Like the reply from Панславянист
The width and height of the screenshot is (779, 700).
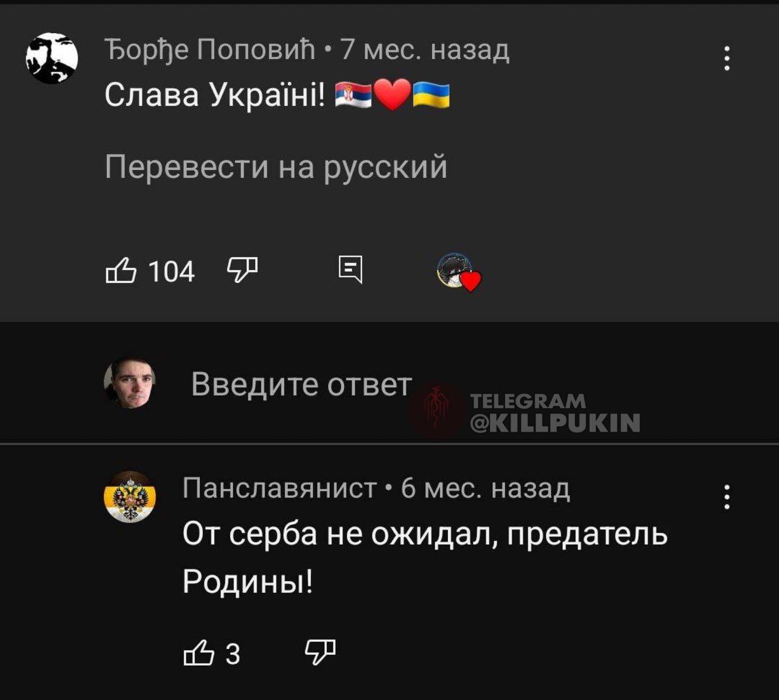[198, 653]
